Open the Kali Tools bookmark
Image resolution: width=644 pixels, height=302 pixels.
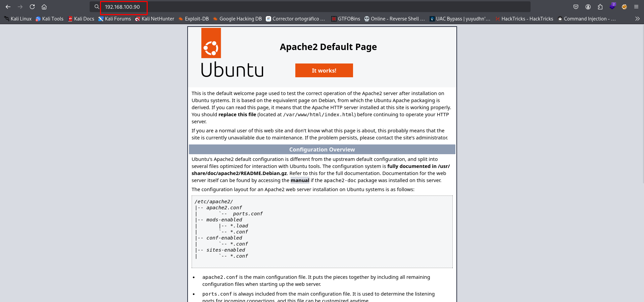[50, 19]
